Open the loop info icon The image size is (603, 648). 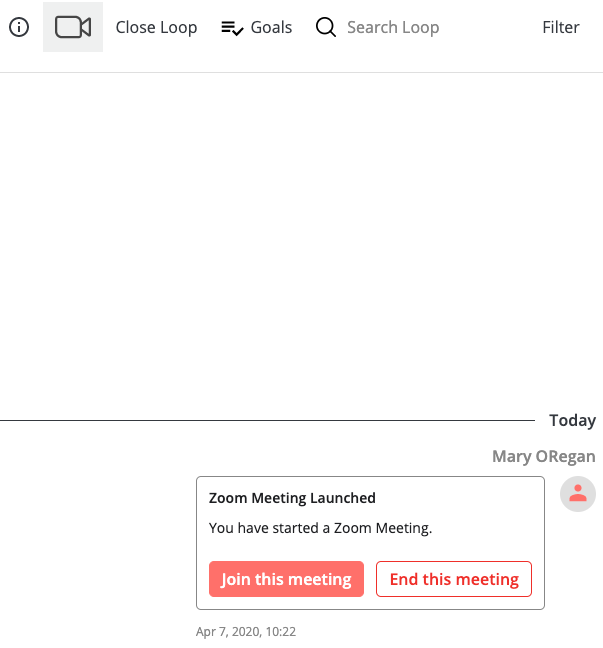(x=19, y=27)
